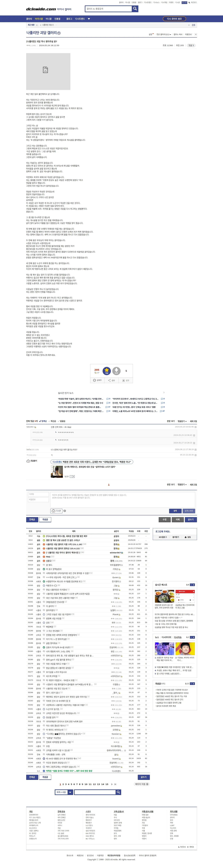
Task: Select 답글순 comment sort option
Action: pos(62,421)
